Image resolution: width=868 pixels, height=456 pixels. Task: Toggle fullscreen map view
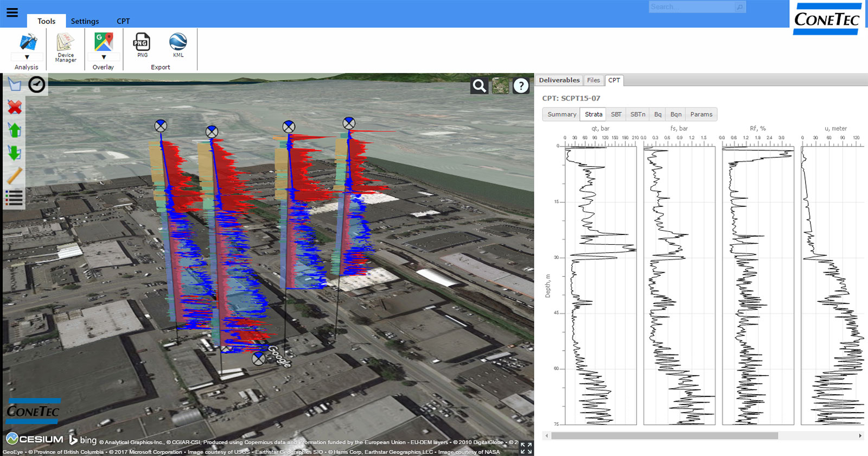coord(526,448)
